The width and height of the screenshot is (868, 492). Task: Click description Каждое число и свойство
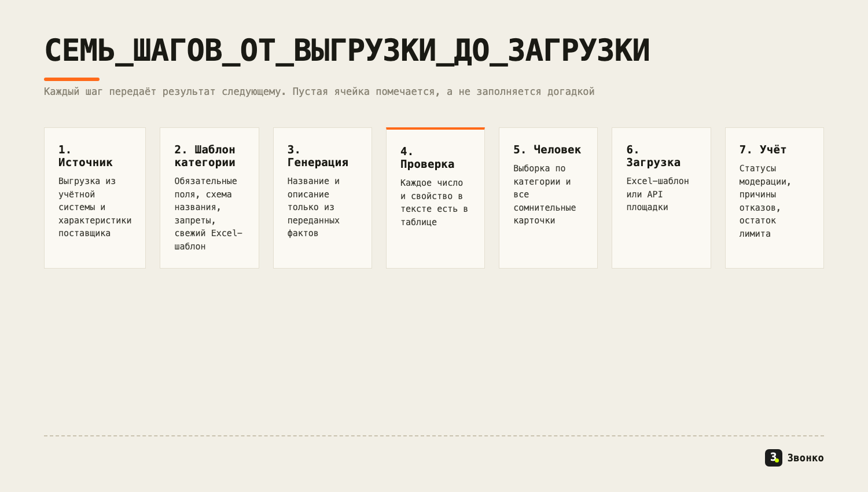pyautogui.click(x=434, y=203)
